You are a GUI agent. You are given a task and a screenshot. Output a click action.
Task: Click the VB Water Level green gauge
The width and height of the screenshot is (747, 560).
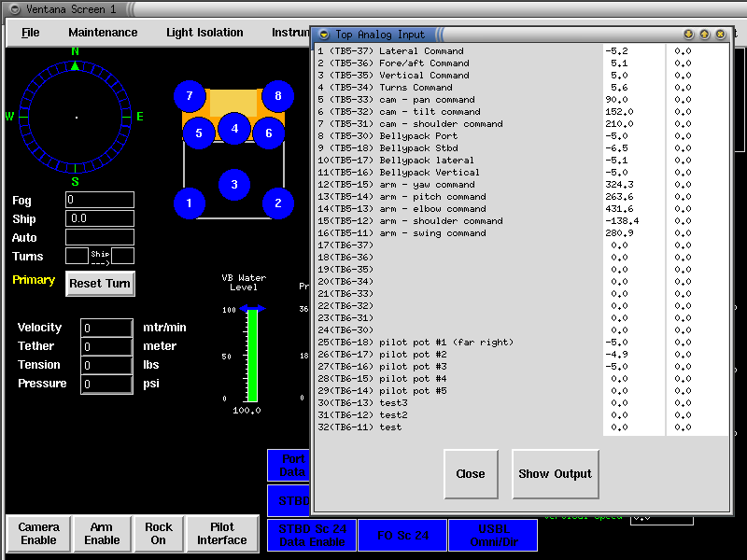[x=252, y=356]
